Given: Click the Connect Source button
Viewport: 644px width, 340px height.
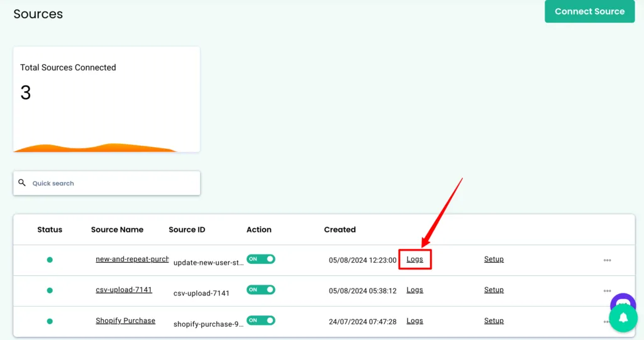Looking at the screenshot, I should 589,11.
